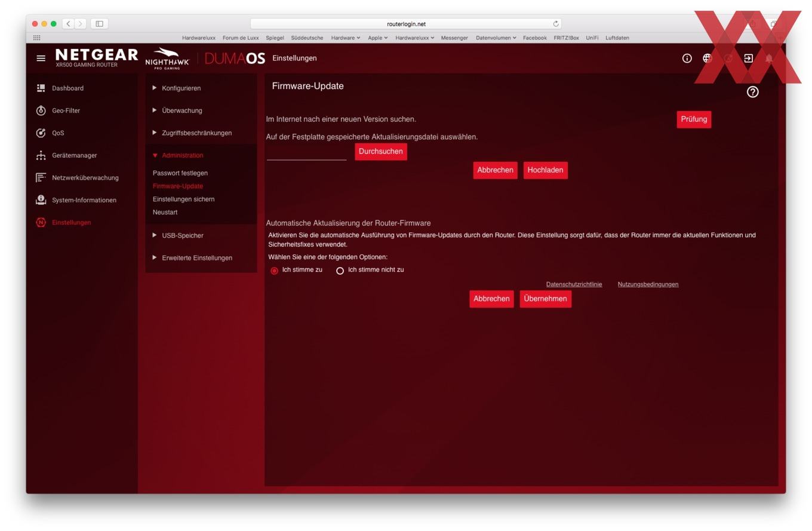
Task: Go back with Safari's back arrow
Action: click(69, 23)
